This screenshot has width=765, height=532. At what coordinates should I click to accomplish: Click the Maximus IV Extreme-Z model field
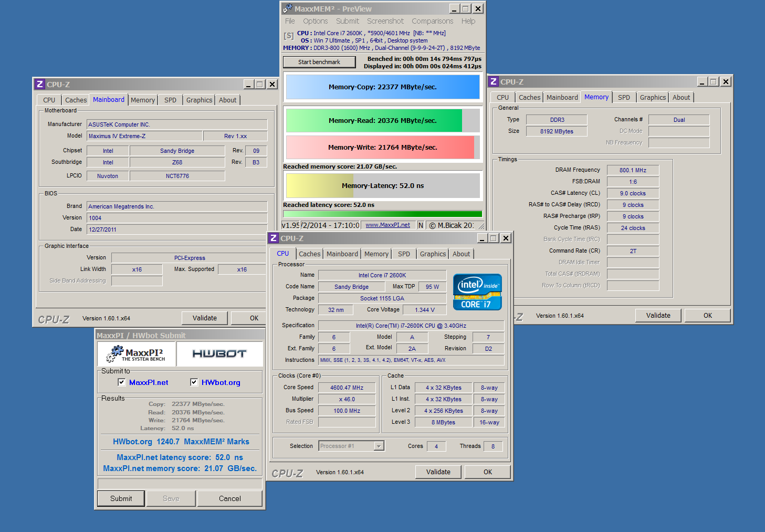(144, 136)
